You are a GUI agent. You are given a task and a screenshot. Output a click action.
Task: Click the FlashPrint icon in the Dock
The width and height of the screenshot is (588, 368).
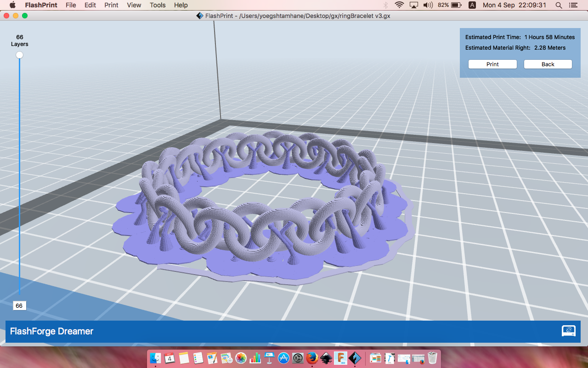pyautogui.click(x=355, y=357)
